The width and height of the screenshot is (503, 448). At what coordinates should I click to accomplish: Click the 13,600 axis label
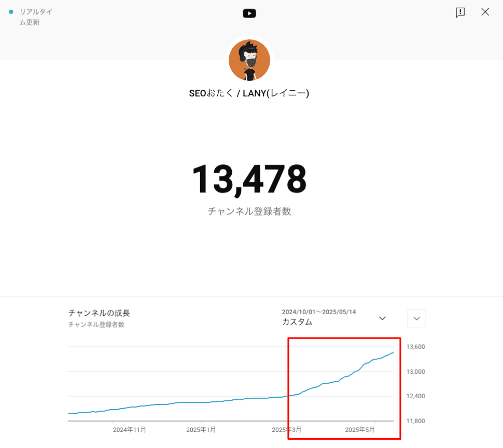[x=415, y=347]
